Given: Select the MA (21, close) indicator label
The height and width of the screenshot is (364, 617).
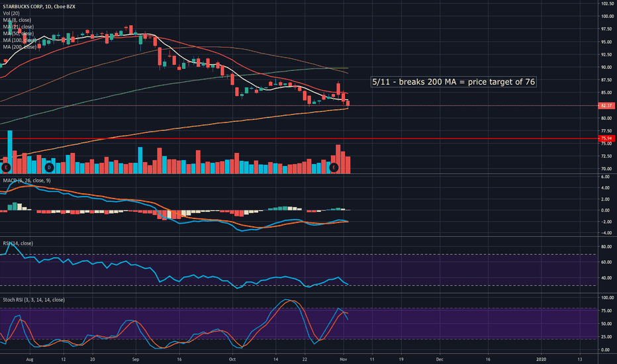Looking at the screenshot, I should (18, 26).
